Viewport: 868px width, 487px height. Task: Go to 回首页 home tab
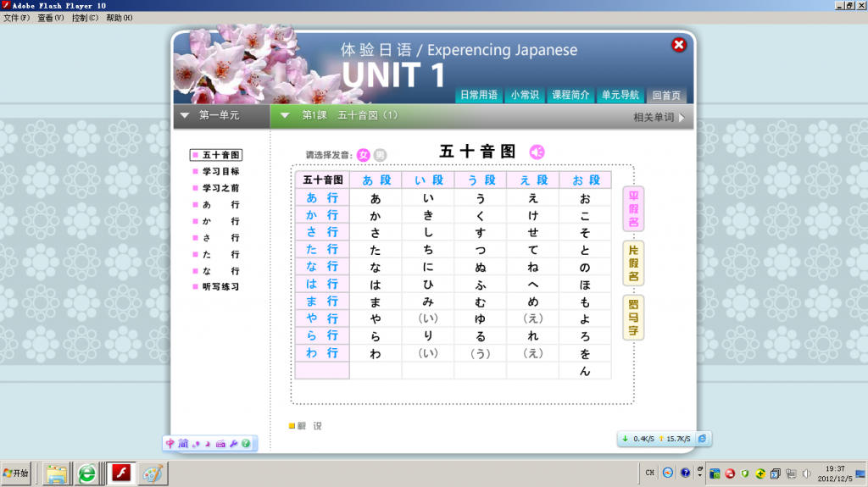point(666,95)
